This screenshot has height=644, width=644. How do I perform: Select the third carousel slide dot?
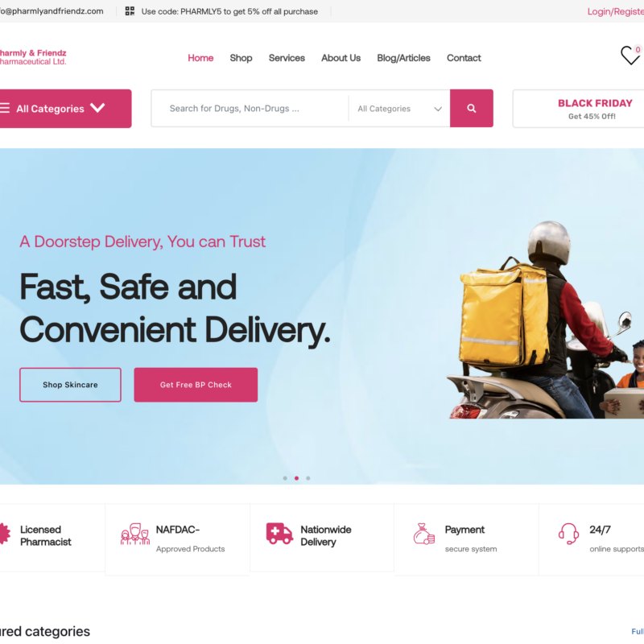(x=308, y=478)
